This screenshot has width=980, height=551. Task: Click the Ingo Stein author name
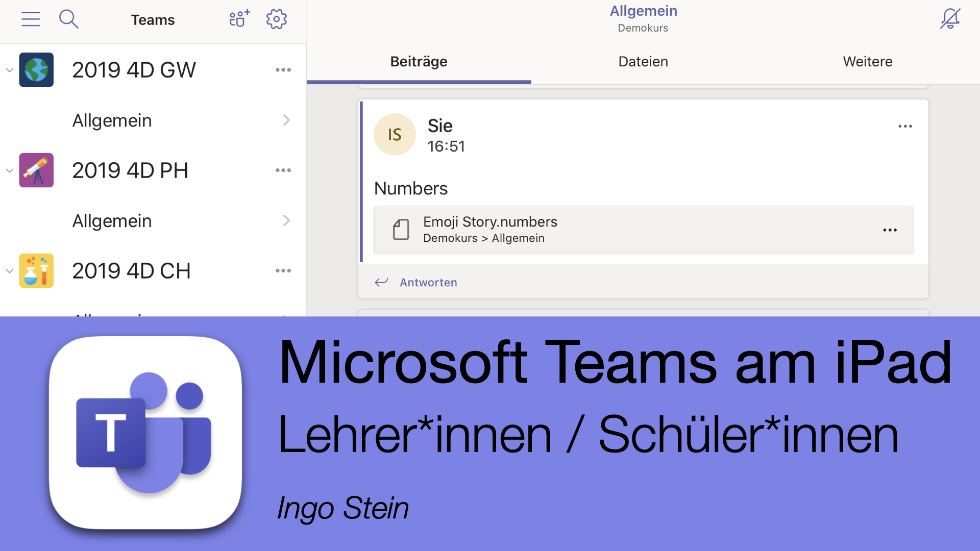[342, 508]
